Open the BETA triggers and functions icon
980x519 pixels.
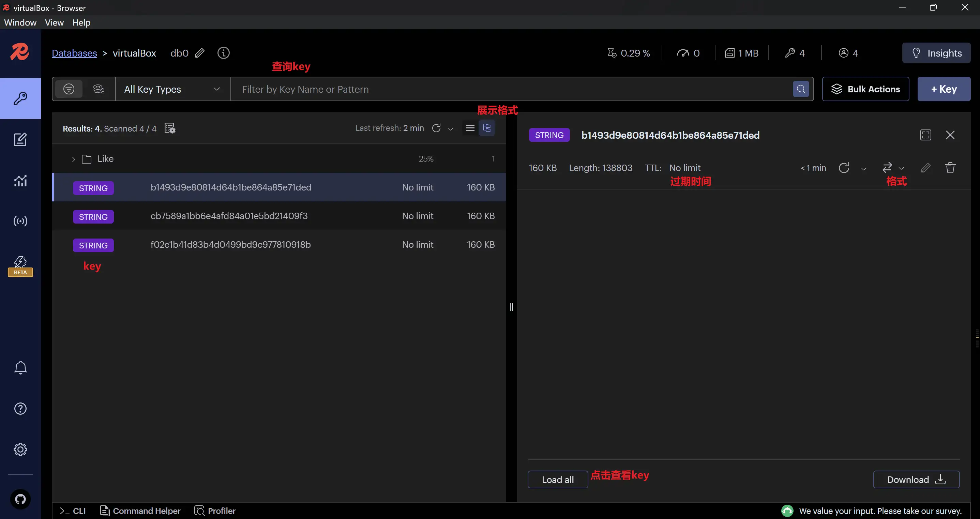20,266
